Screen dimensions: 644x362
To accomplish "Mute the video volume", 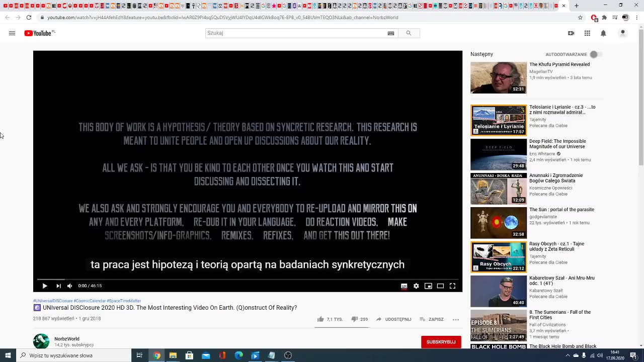I will coord(70,286).
